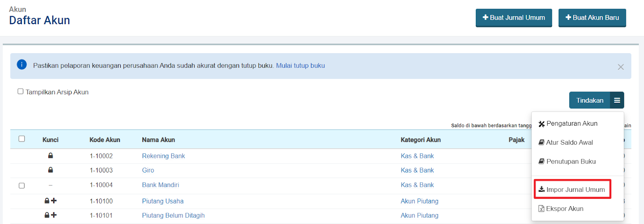The width and height of the screenshot is (644, 224).
Task: Click the Buat Akun Baru button
Action: (x=592, y=18)
